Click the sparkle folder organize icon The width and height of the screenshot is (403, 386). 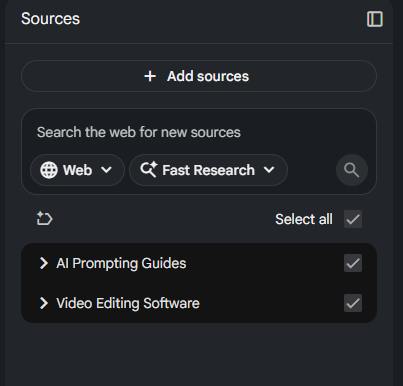(x=44, y=219)
